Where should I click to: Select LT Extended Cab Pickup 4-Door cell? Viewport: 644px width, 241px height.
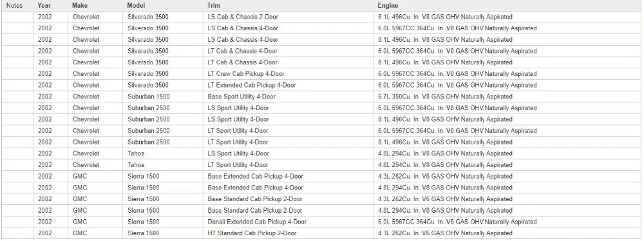coord(288,85)
